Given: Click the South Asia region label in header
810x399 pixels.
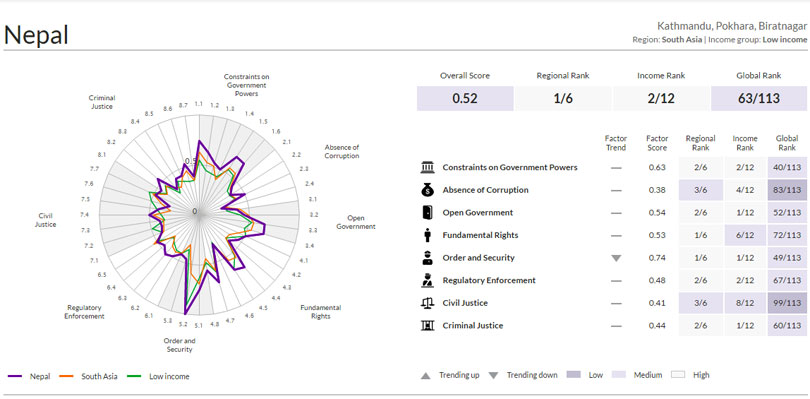Looking at the screenshot, I should [682, 39].
